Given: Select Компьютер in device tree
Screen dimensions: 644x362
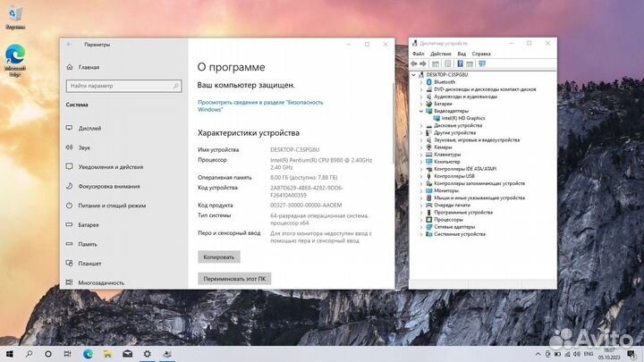Looking at the screenshot, I should coord(447,162).
